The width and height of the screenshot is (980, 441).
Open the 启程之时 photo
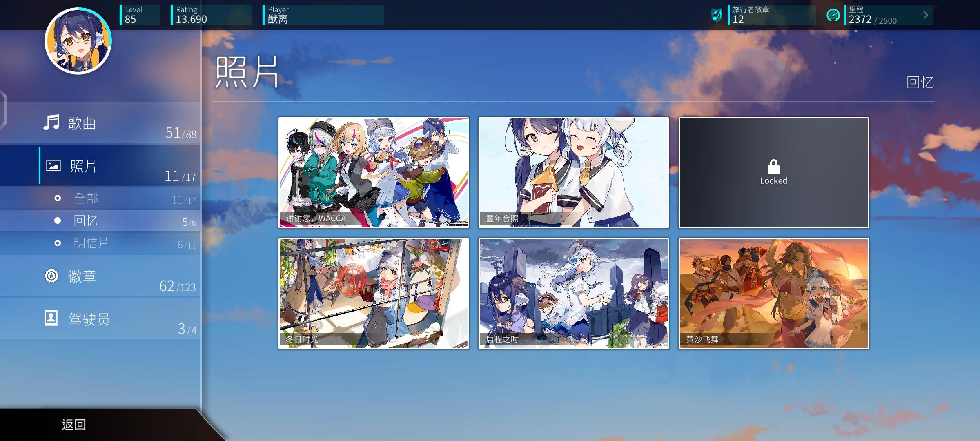click(574, 294)
